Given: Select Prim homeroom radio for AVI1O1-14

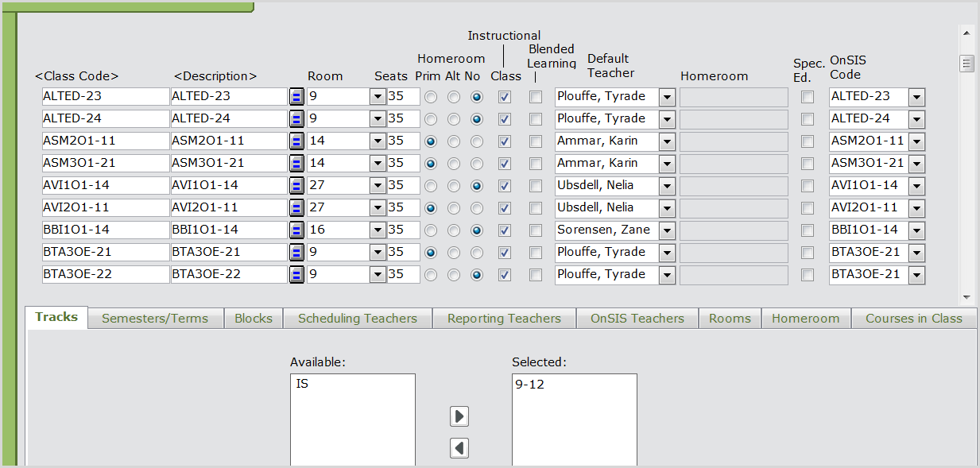Looking at the screenshot, I should (432, 186).
